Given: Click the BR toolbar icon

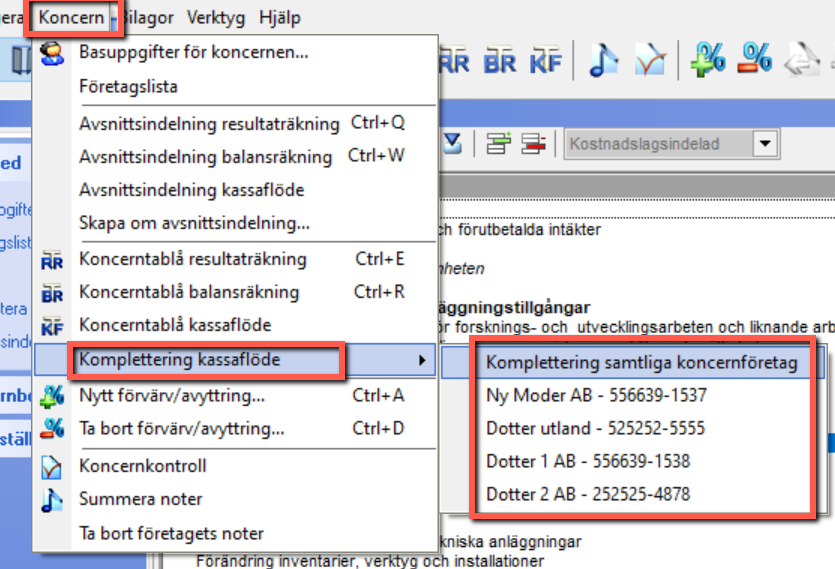Looking at the screenshot, I should (x=500, y=60).
